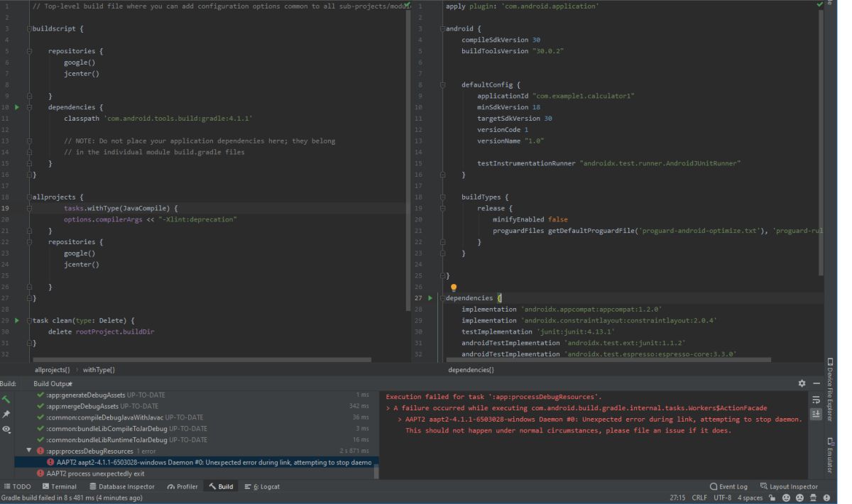Select :common:bundleLibRuntimeToJarDebug task row
This screenshot has width=852, height=504.
tap(197, 440)
